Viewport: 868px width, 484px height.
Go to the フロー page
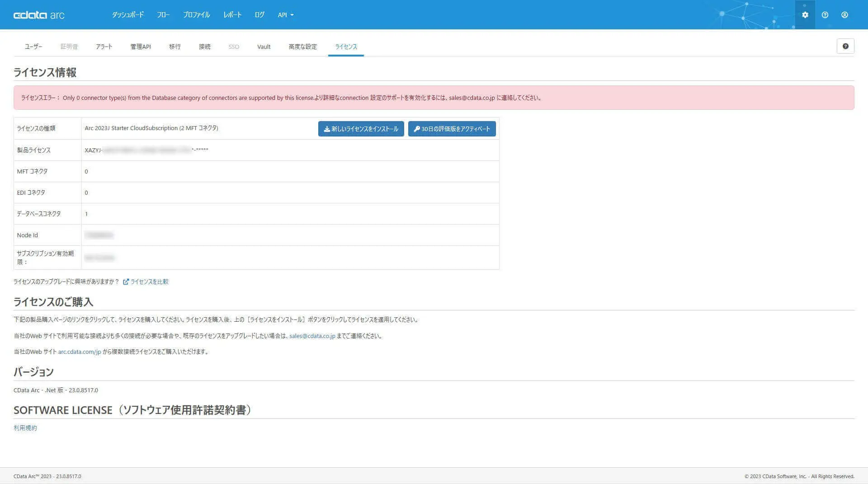coord(163,15)
